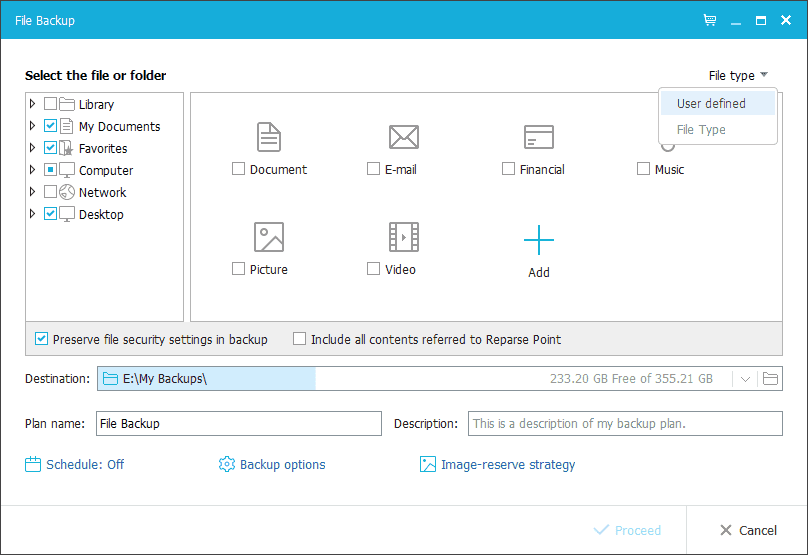The image size is (808, 555).
Task: Uncheck the Favorites checkbox
Action: [50, 148]
